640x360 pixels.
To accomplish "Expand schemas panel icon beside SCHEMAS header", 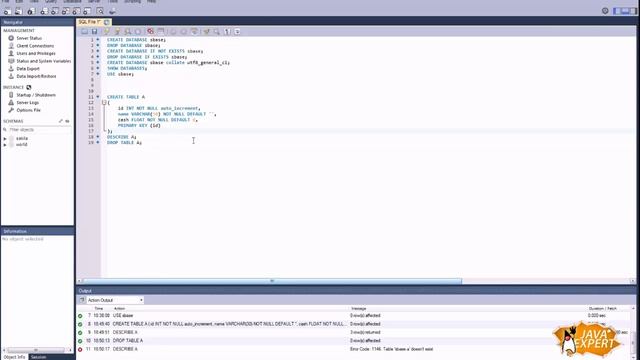I will click(x=61, y=121).
